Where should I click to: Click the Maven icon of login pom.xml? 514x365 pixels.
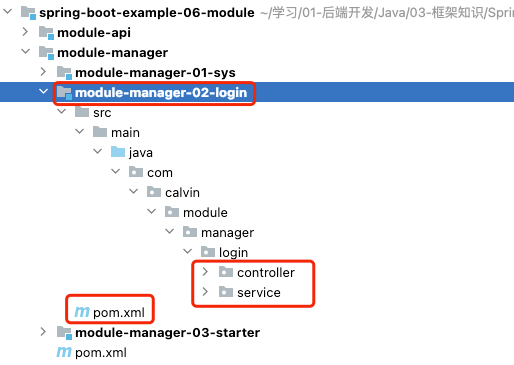(x=82, y=312)
